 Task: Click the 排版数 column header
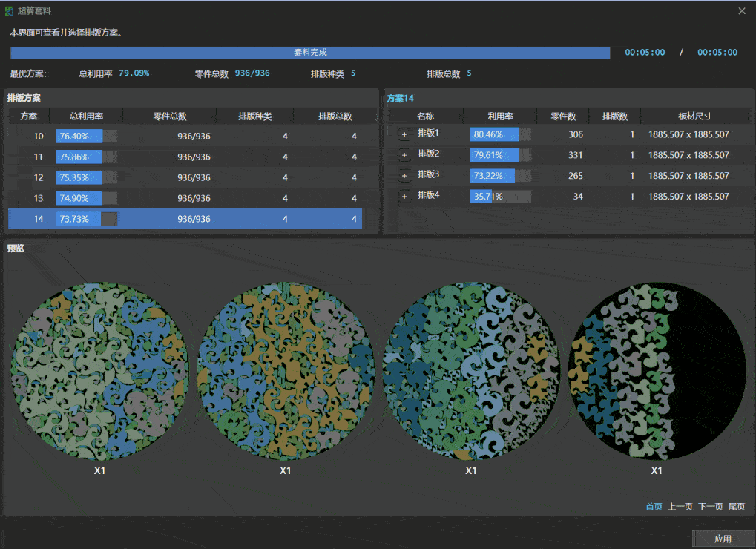[615, 116]
